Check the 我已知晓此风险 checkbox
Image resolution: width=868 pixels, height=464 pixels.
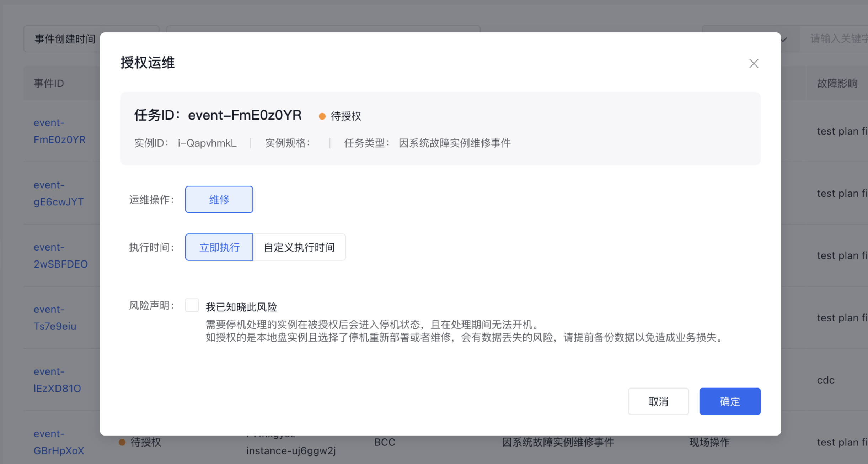192,305
